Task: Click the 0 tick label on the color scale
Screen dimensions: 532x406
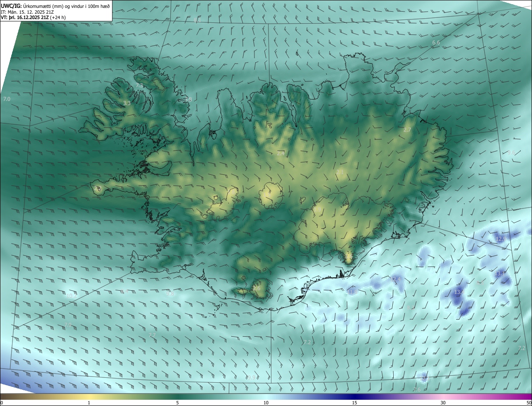Action: tap(2, 403)
